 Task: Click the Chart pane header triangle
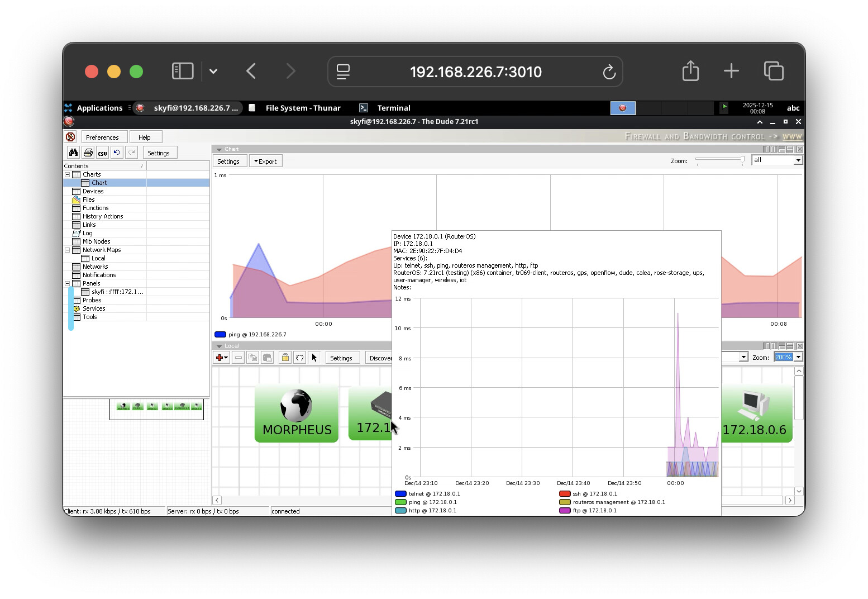pos(220,149)
